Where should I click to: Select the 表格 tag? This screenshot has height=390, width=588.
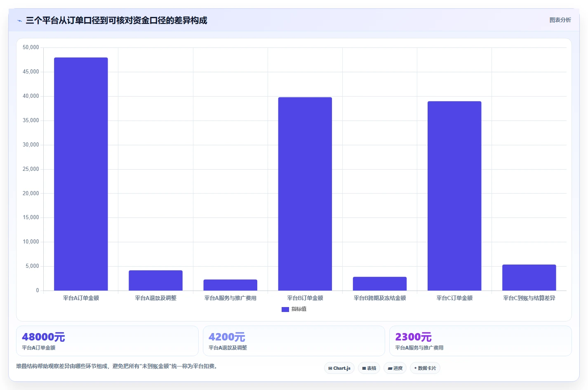pos(369,368)
